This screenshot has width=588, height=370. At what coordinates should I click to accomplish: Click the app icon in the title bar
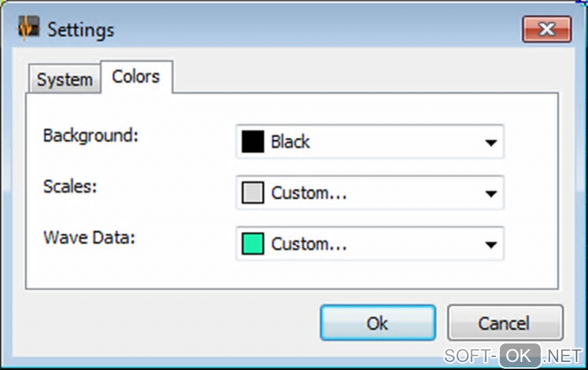click(28, 29)
